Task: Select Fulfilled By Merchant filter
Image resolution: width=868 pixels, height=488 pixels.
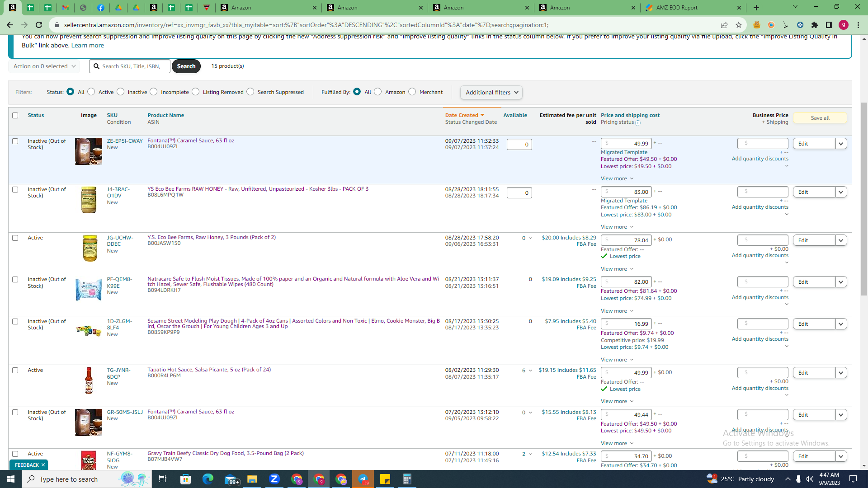Action: 412,92
